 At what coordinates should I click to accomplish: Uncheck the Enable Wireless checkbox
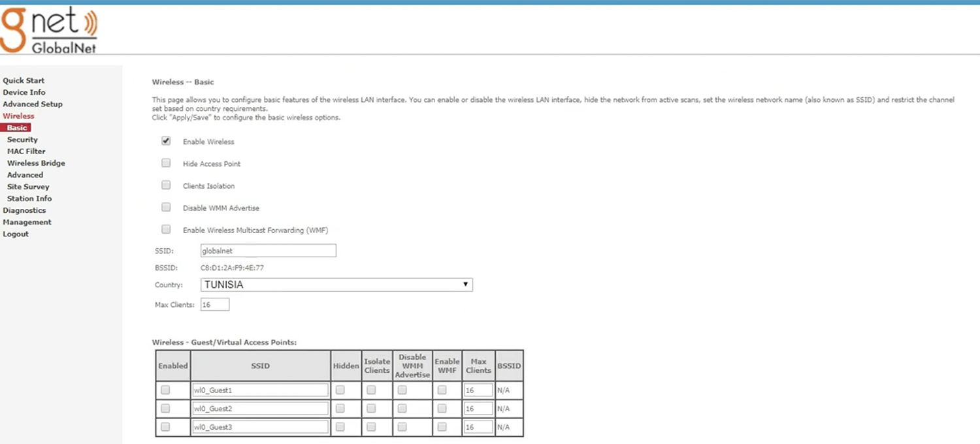click(x=166, y=141)
